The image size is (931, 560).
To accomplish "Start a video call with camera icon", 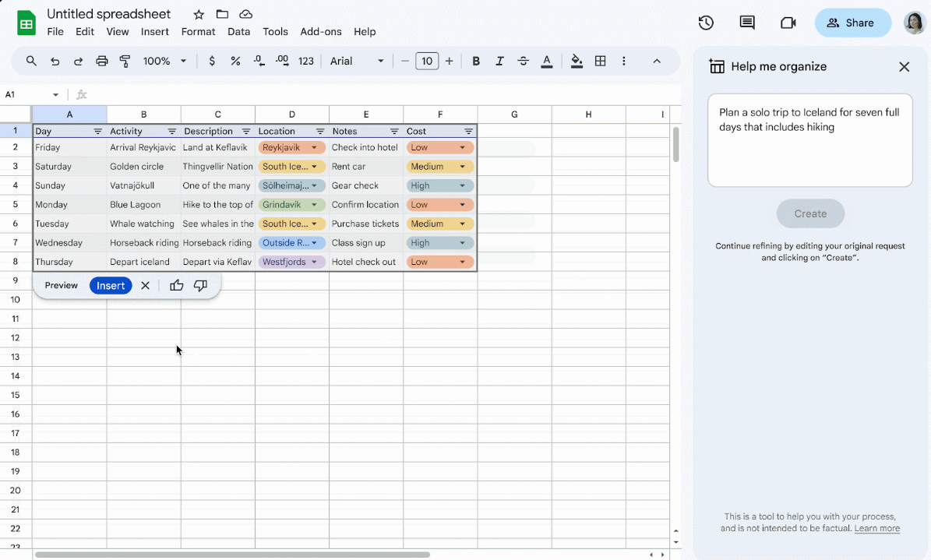I will click(x=788, y=23).
